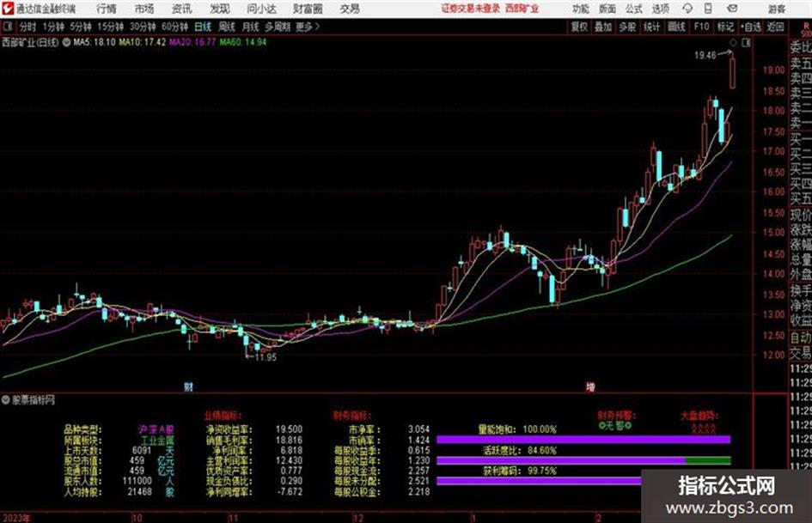Toggle the side panel icon at chart top right
Screen dimensions: 812x523
pos(746,43)
